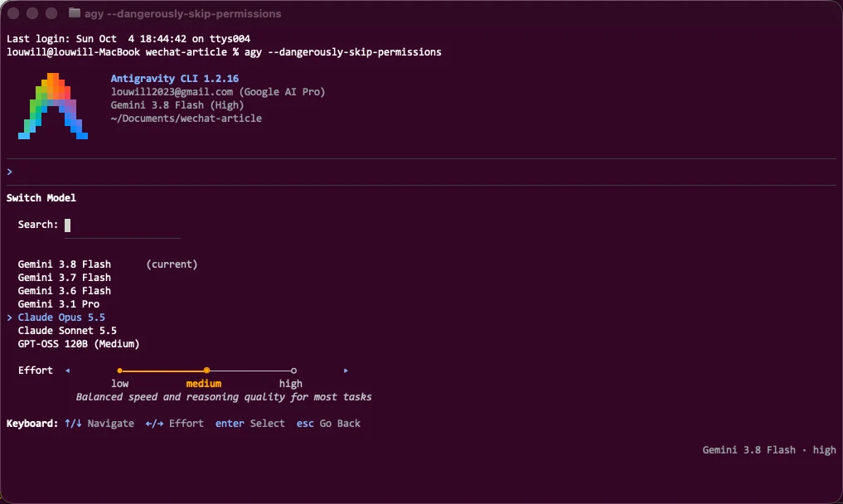This screenshot has height=504, width=843.
Task: Choose the Gemini 3.6 Flash entry
Action: pos(65,291)
